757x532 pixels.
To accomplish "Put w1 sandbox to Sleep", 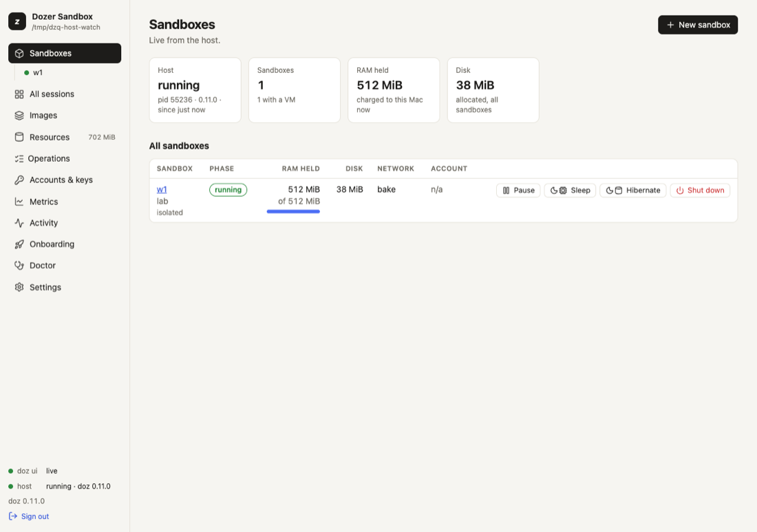I will click(x=571, y=190).
